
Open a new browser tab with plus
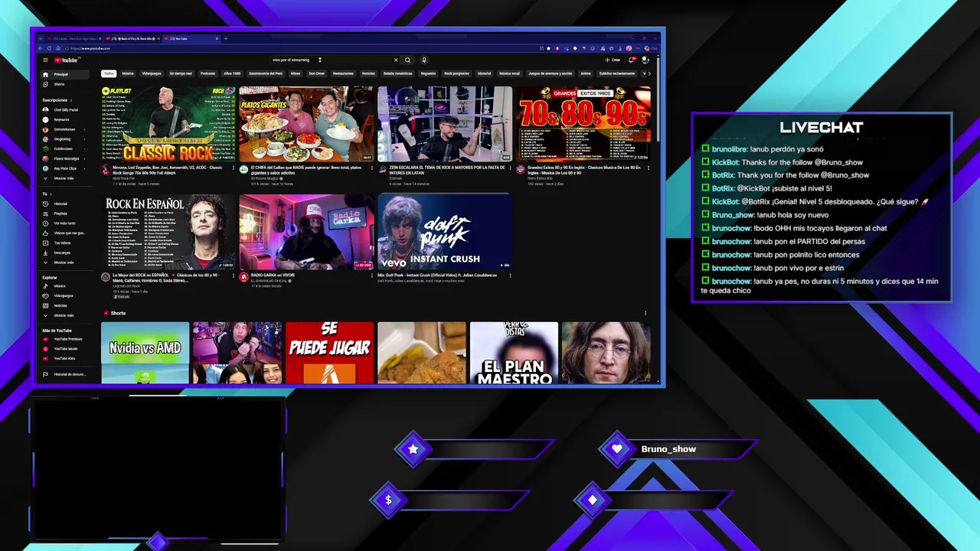(226, 38)
